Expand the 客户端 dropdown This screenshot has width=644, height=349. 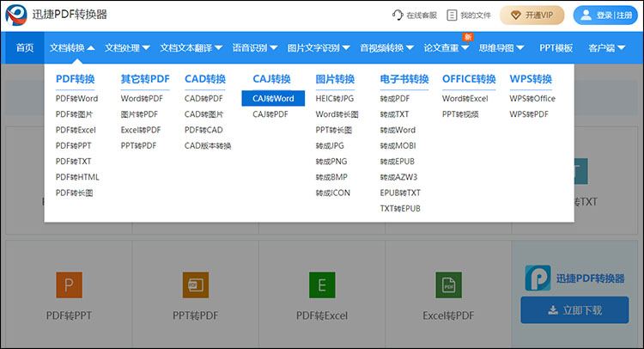point(606,47)
